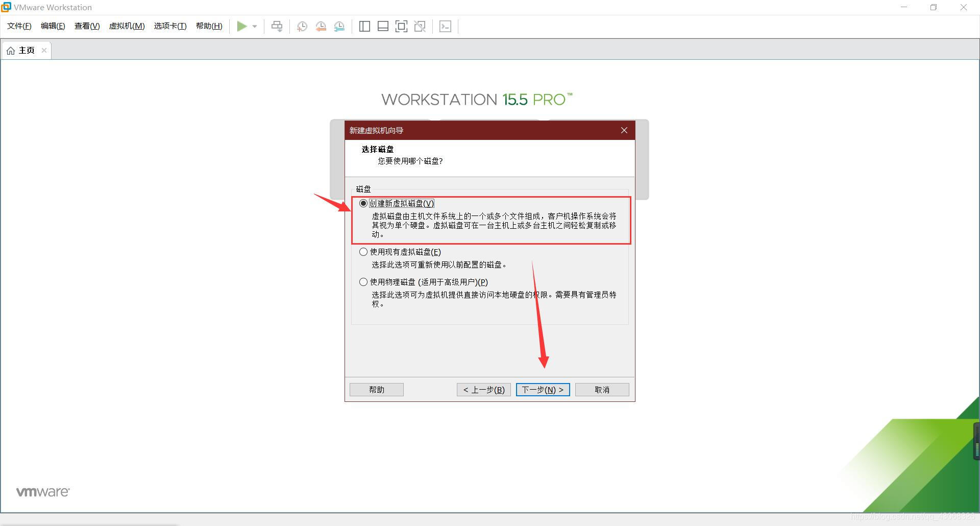Switch to the 主页 tab
Screen dimensions: 980x526
pos(27,50)
